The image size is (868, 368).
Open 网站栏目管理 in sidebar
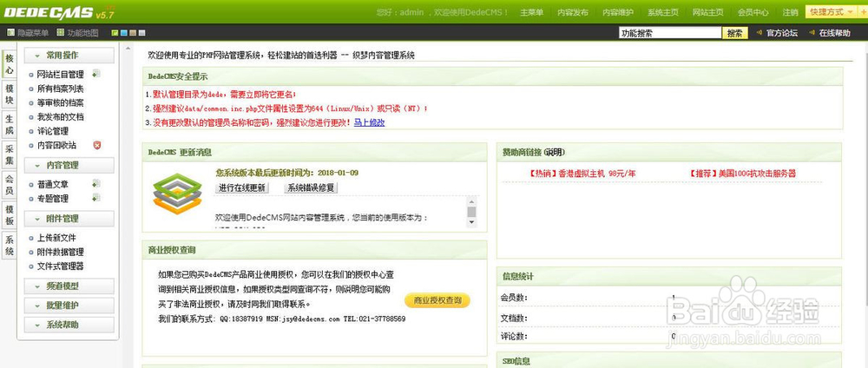(61, 74)
